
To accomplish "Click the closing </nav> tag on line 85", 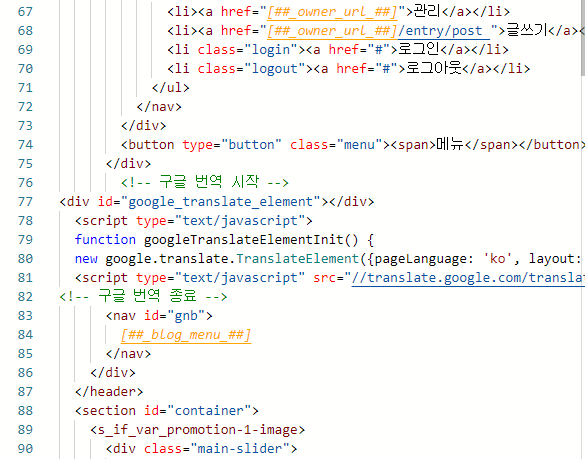I will (128, 354).
